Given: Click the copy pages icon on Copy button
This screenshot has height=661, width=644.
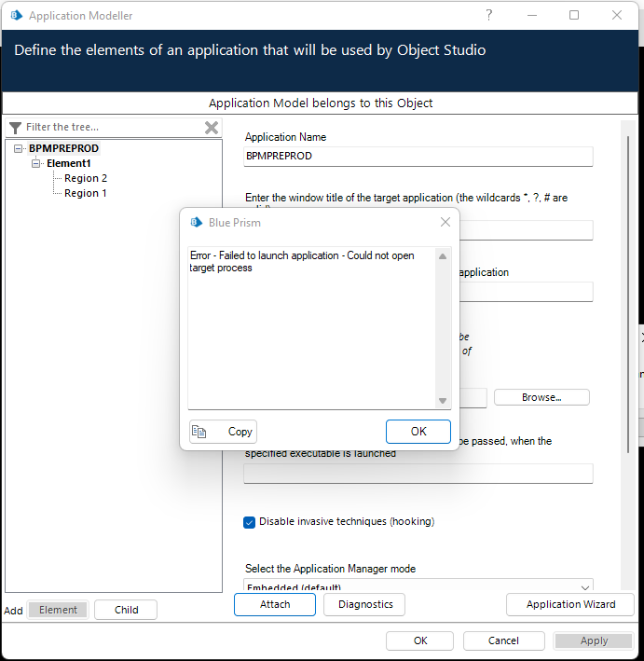Looking at the screenshot, I should [x=199, y=432].
